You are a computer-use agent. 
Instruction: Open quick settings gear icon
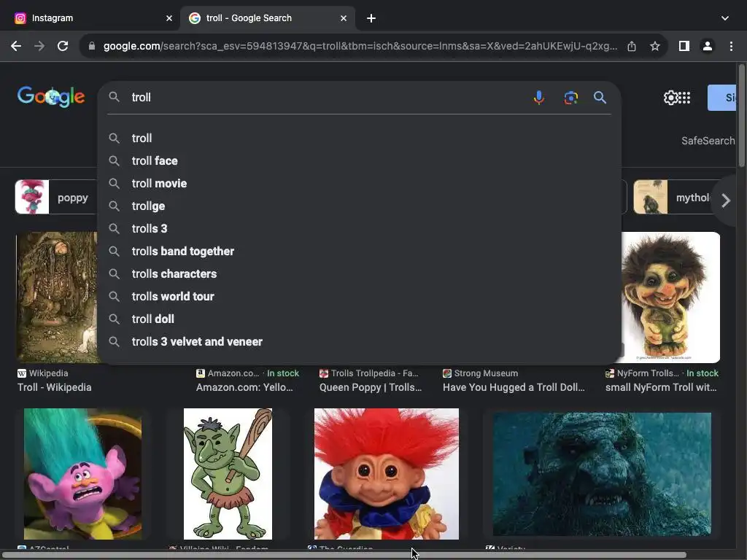click(670, 98)
